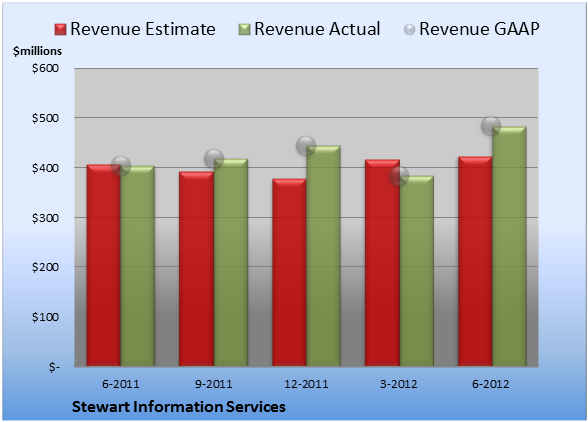
Task: Click the '$600' y-axis label
Action: [x=45, y=68]
